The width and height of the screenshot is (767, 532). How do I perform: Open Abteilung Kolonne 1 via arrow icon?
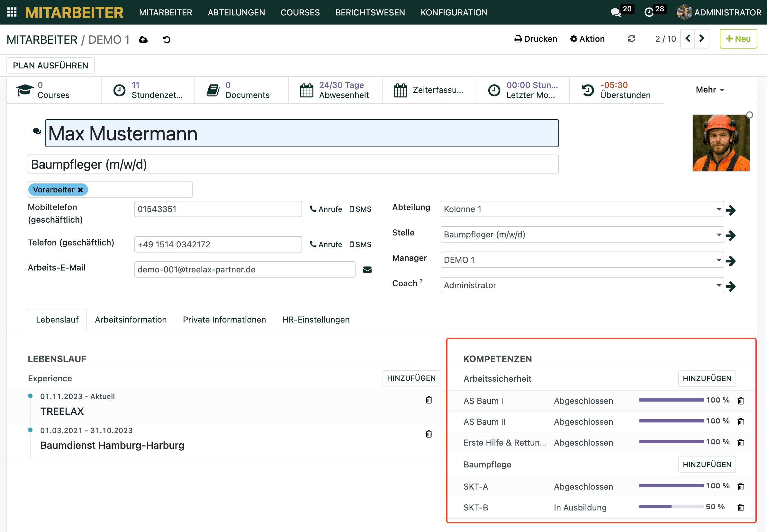(x=731, y=210)
